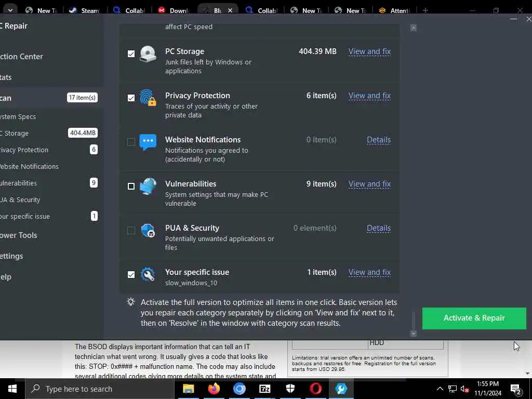Switch to the Attenti browser tab
This screenshot has height=399, width=532.
[394, 10]
